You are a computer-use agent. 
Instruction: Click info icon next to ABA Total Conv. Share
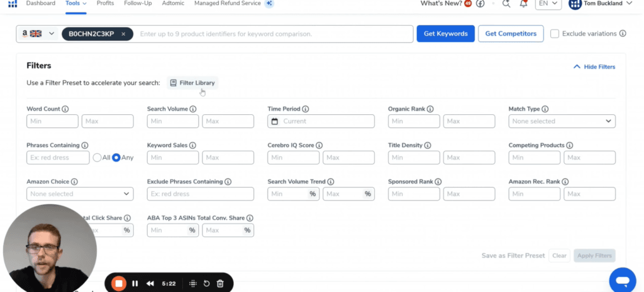250,218
